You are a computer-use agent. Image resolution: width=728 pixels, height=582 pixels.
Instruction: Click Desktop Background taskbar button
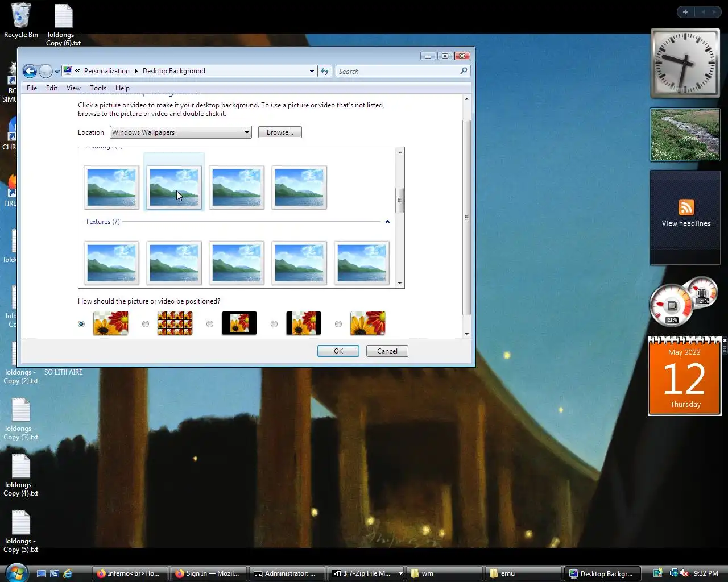point(602,573)
